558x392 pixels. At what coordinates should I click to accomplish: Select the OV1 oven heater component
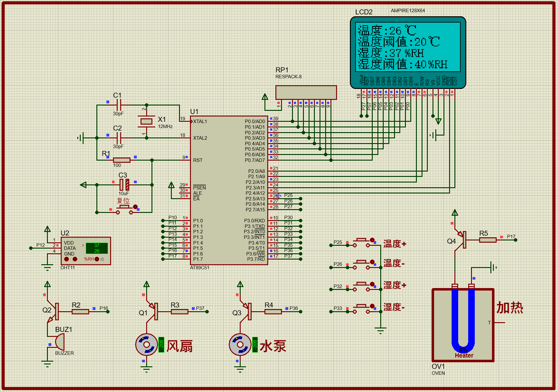[463, 325]
